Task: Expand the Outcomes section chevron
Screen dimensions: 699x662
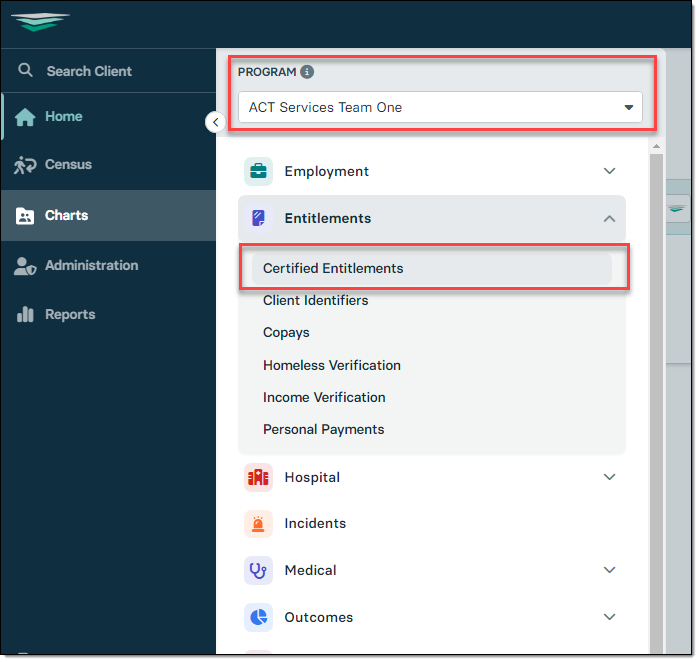Action: tap(609, 617)
